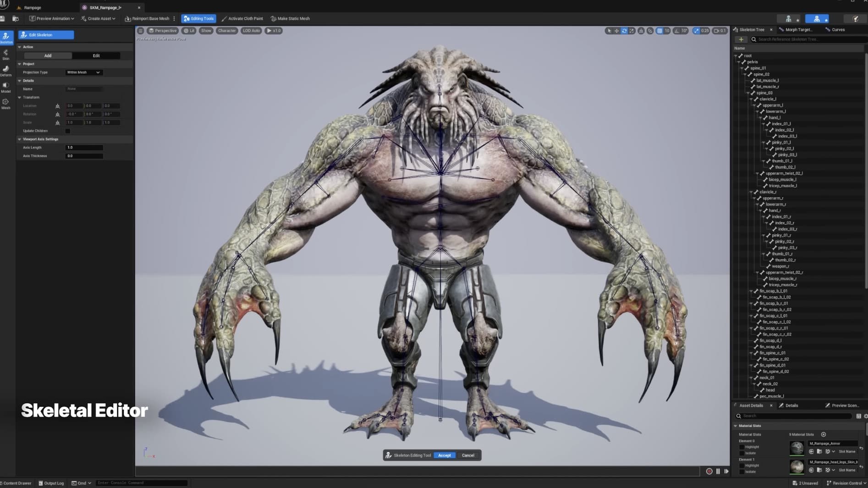Activate Cloth Paint from the toolbar
868x488 pixels.
242,18
